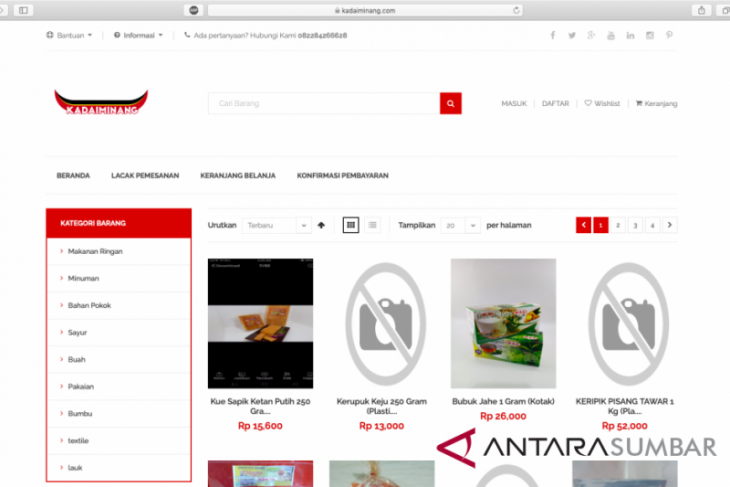Image resolution: width=730 pixels, height=487 pixels.
Task: Open the Keranjang cart icon link
Action: coord(656,103)
